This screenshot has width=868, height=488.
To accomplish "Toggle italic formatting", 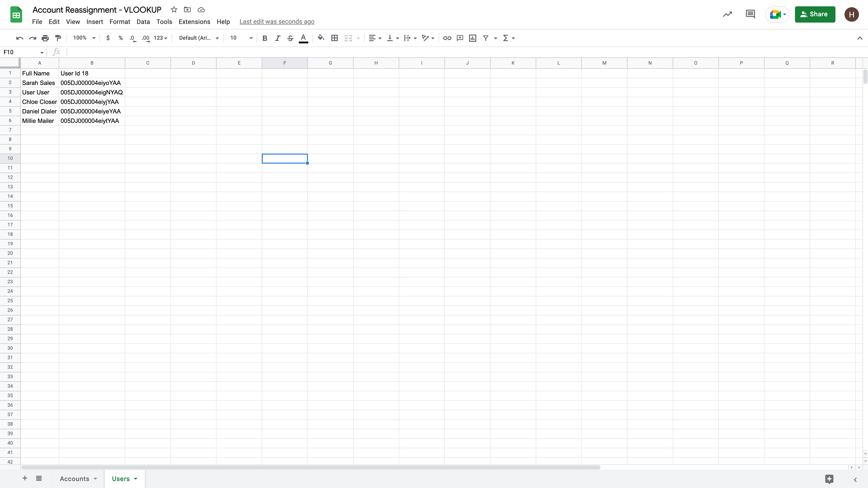I will click(x=277, y=38).
